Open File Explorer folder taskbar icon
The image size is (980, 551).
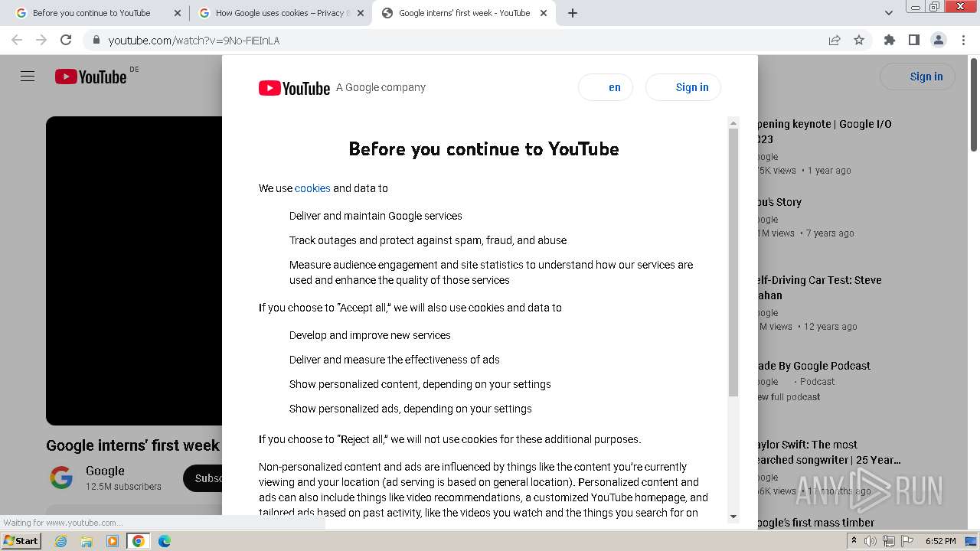[87, 541]
